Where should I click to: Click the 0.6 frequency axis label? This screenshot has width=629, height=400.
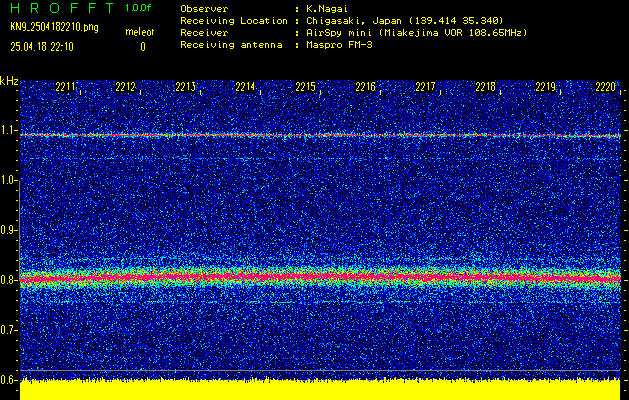(8, 380)
